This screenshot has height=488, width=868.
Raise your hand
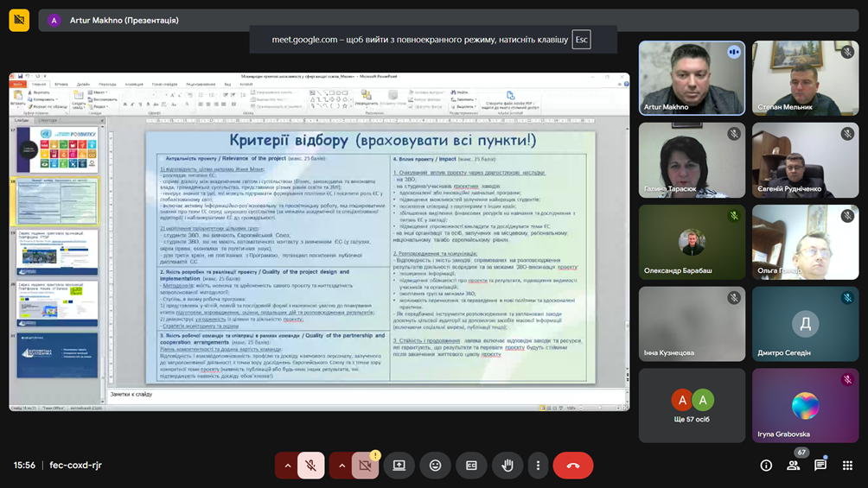point(507,466)
